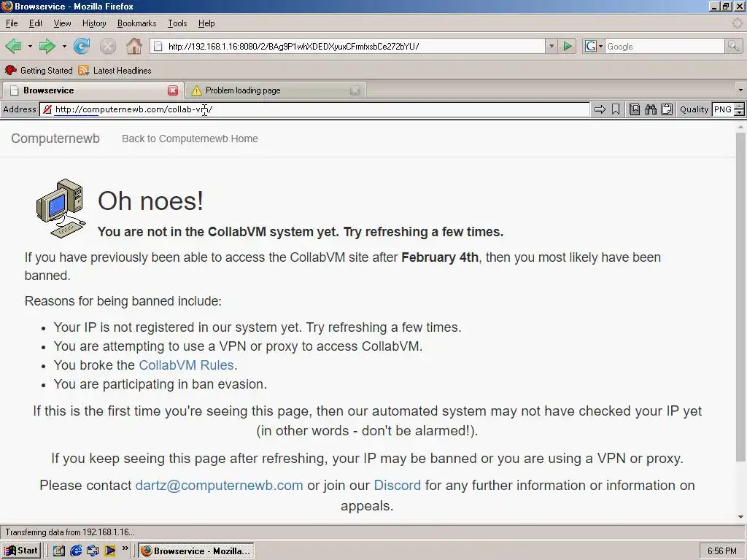The width and height of the screenshot is (747, 560).
Task: Click the "You are participating in ban evasion." bullet
Action: pyautogui.click(x=160, y=384)
